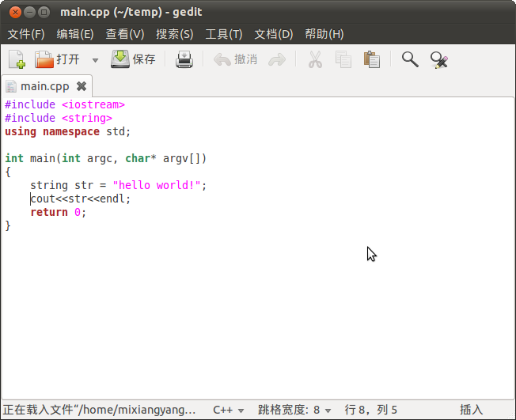Click the 打开 label in the toolbar

[68, 59]
